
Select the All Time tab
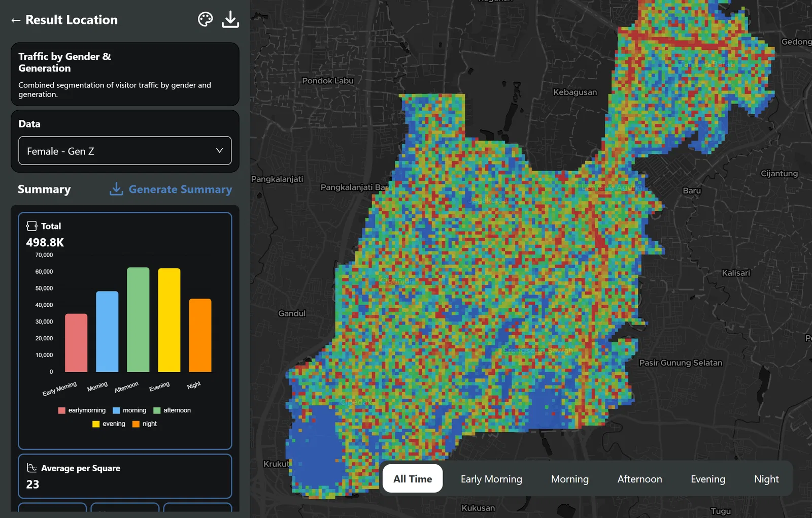point(413,478)
